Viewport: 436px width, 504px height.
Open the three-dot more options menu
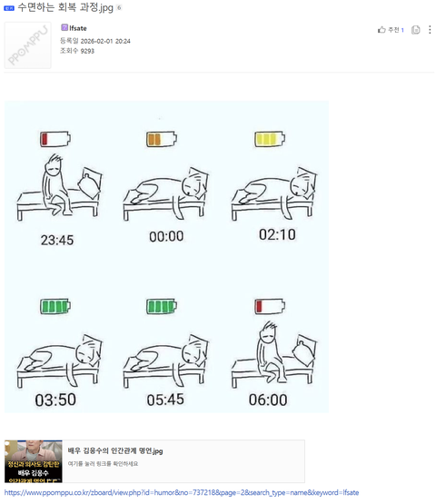430,30
